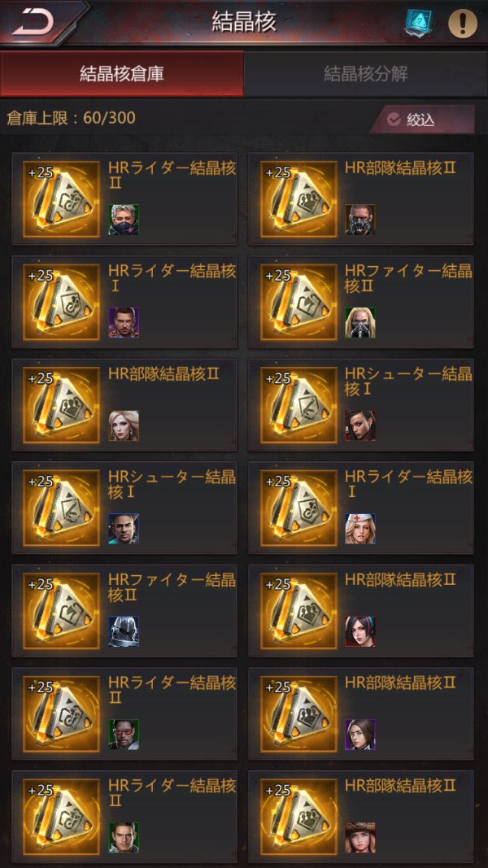
Task: Tap the back arrow icon
Action: tap(33, 22)
